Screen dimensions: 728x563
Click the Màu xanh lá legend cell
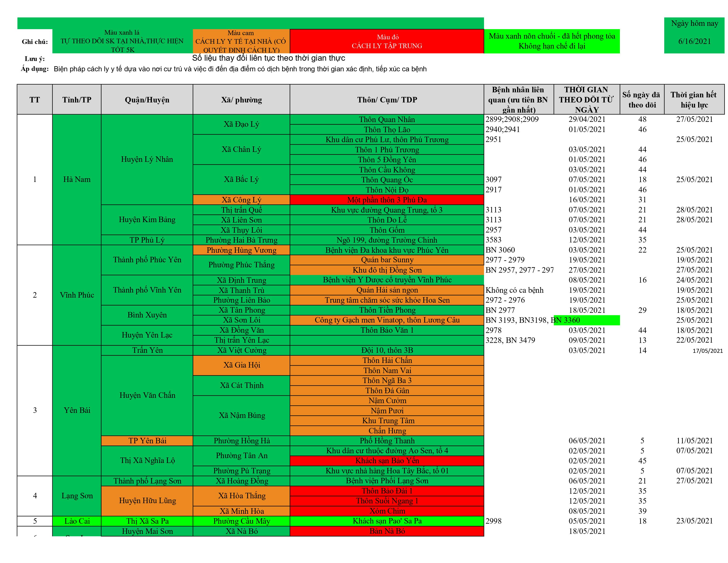[122, 41]
